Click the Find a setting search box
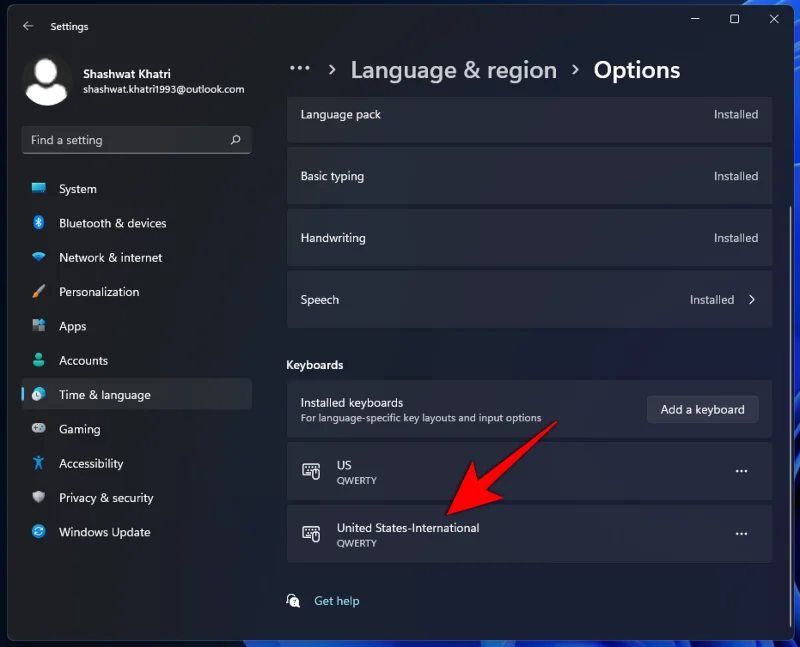The height and width of the screenshot is (647, 800). 136,140
